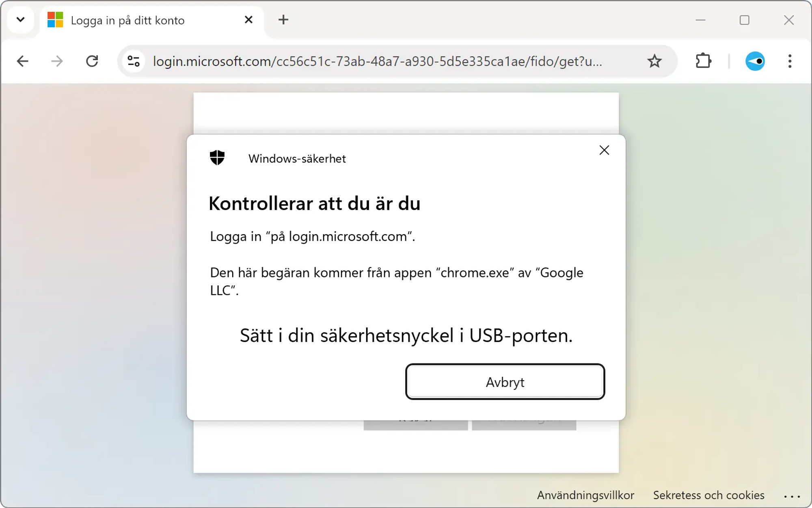Go back to the previous page
The height and width of the screenshot is (508, 812).
click(23, 61)
